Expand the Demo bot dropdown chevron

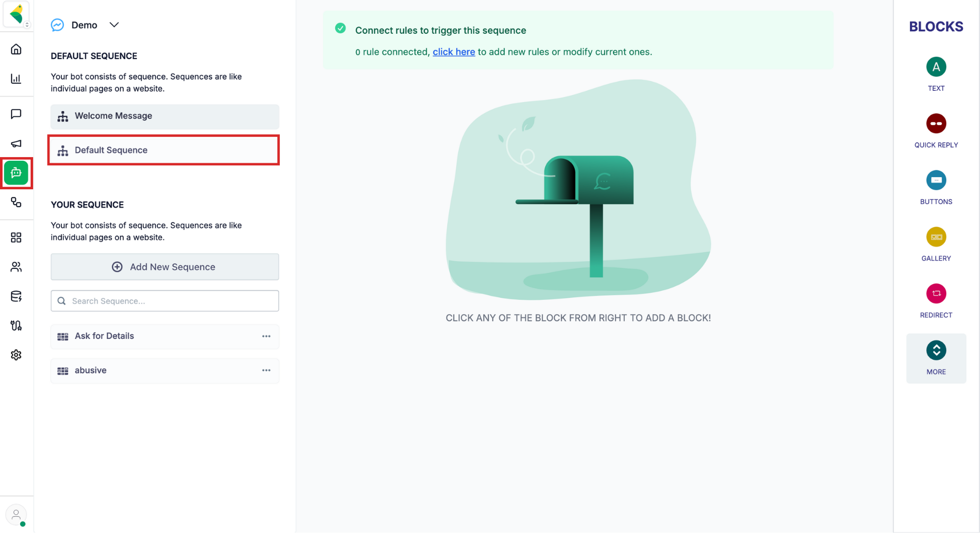tap(114, 25)
